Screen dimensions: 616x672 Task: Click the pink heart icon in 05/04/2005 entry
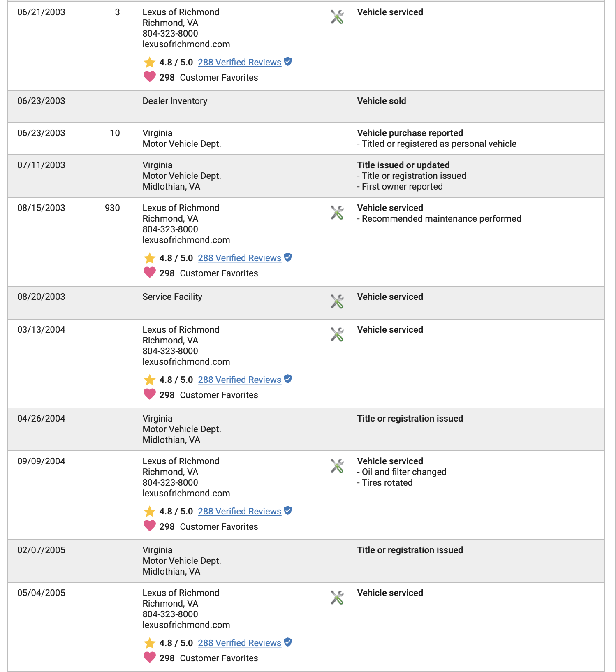[150, 658]
